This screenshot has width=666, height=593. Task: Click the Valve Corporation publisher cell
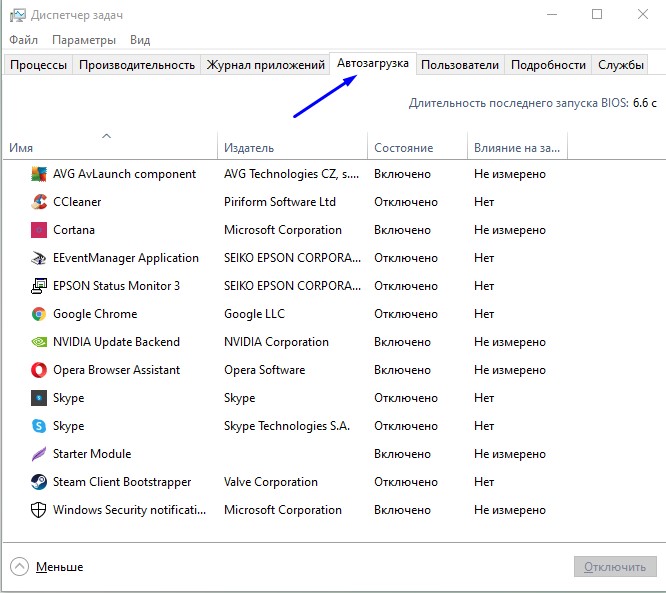[271, 482]
